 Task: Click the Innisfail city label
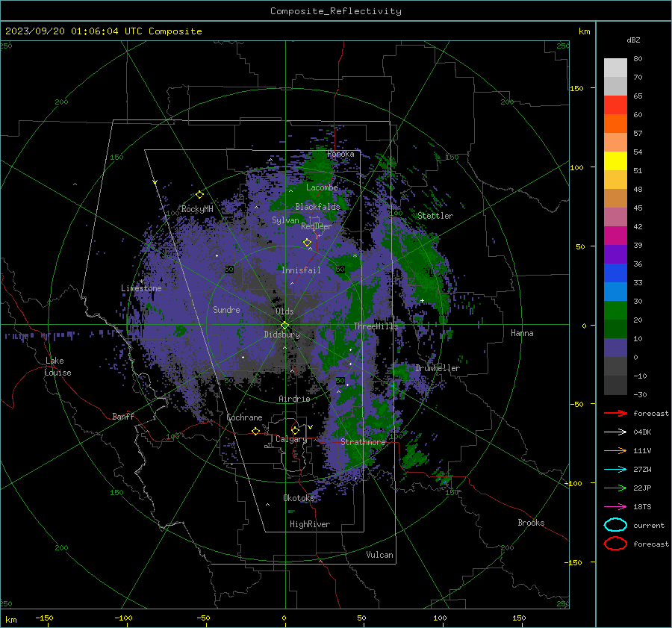(x=301, y=270)
